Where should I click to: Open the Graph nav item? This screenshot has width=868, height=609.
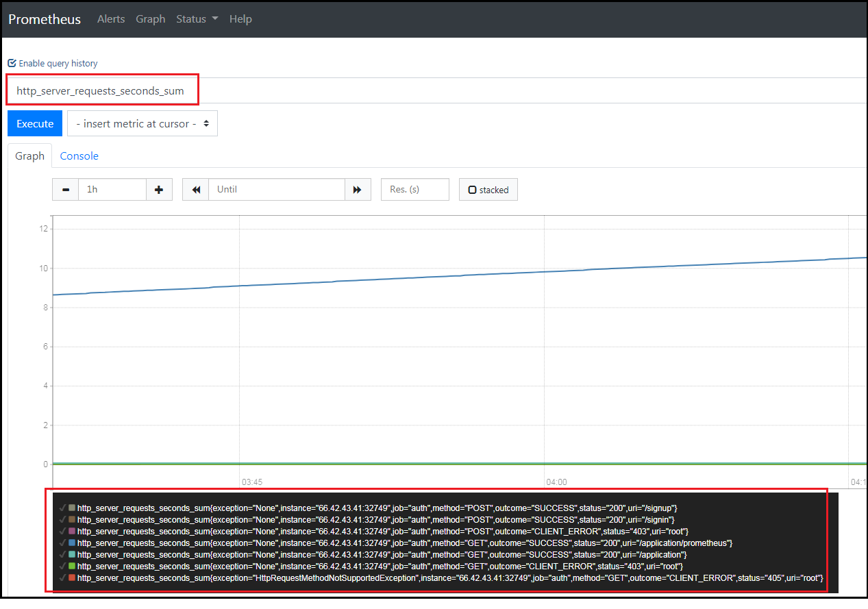pyautogui.click(x=151, y=19)
